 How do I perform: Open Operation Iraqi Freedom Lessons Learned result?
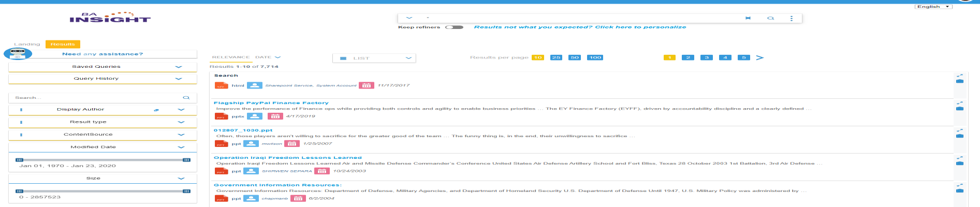coord(287,158)
